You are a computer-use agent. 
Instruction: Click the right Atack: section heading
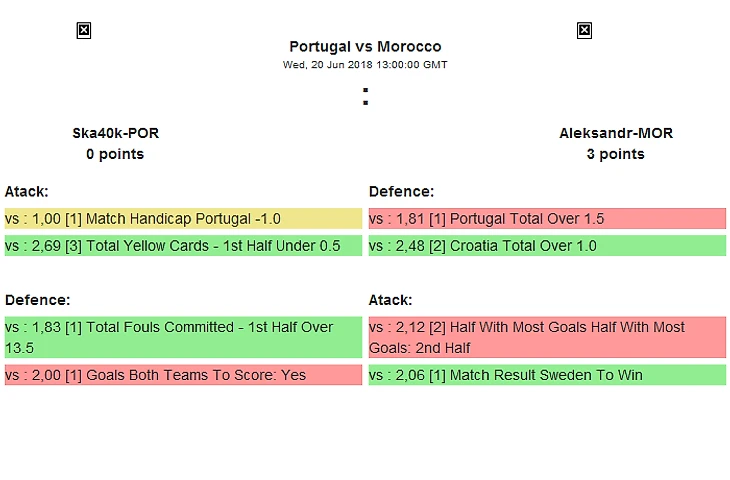pyautogui.click(x=391, y=300)
